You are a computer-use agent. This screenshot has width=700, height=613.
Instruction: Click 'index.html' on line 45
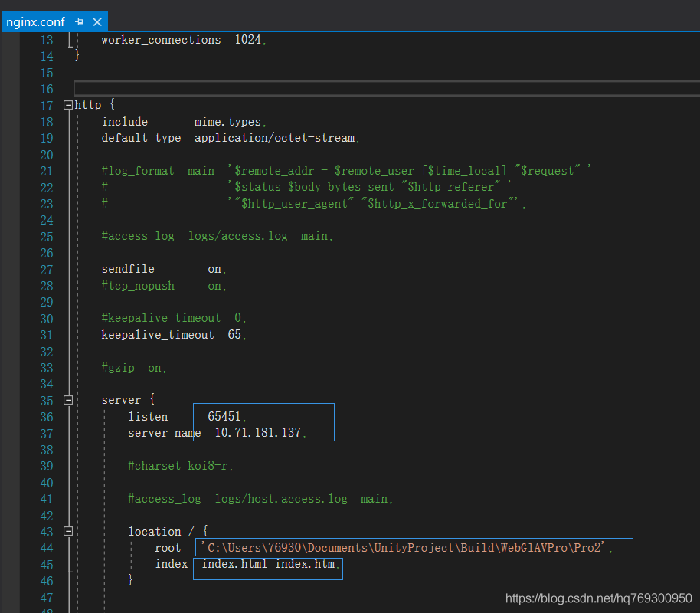click(234, 564)
